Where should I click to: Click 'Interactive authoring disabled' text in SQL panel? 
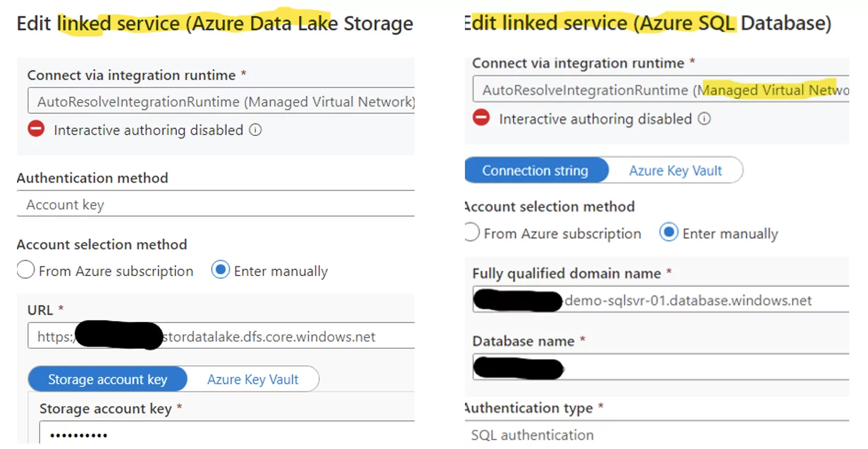click(595, 119)
